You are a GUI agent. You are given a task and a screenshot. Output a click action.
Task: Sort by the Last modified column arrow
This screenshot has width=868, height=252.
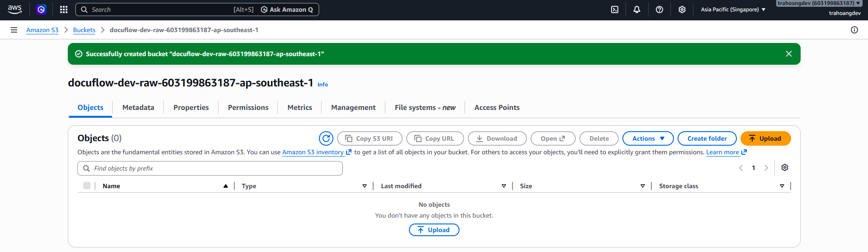(504, 186)
